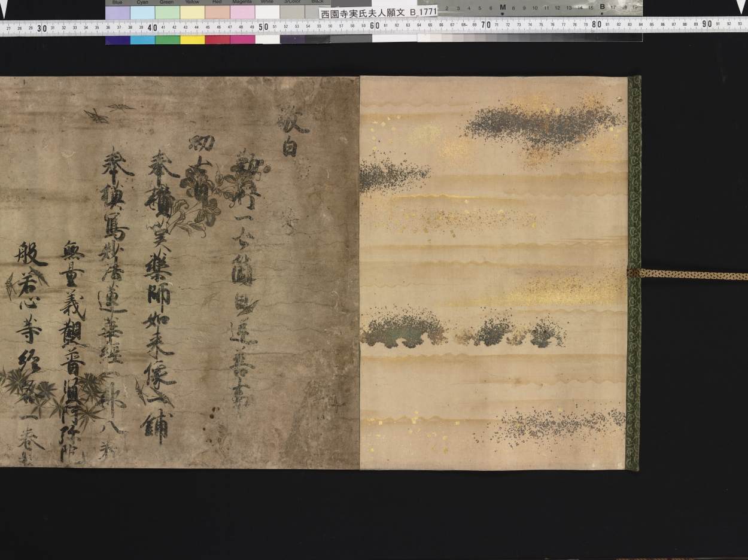Image resolution: width=748 pixels, height=560 pixels.
Task: Select the saturated red patch below the ruler
Action: (x=217, y=39)
